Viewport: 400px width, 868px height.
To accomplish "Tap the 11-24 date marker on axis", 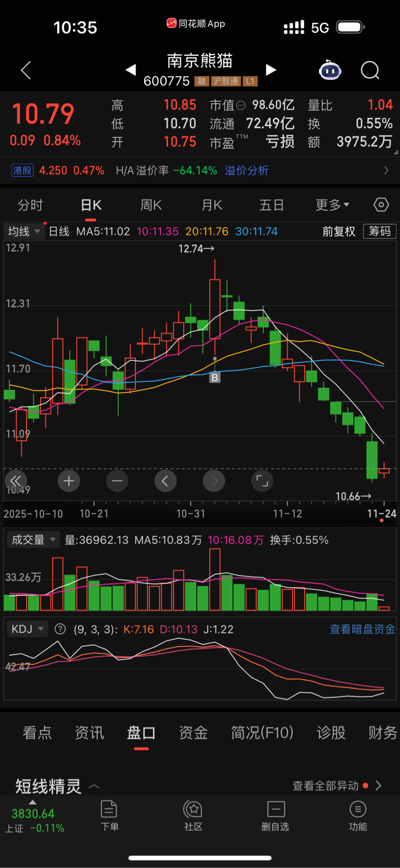I will [x=382, y=514].
